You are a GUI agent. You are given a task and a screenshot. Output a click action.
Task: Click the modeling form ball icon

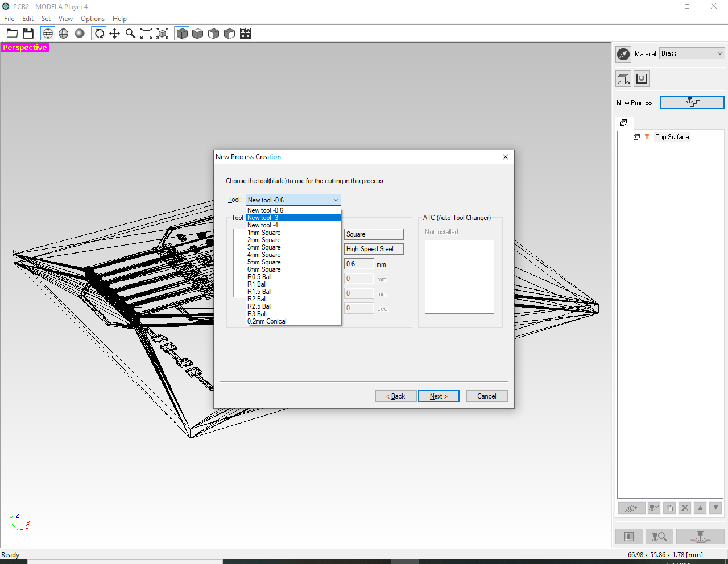[x=642, y=79]
